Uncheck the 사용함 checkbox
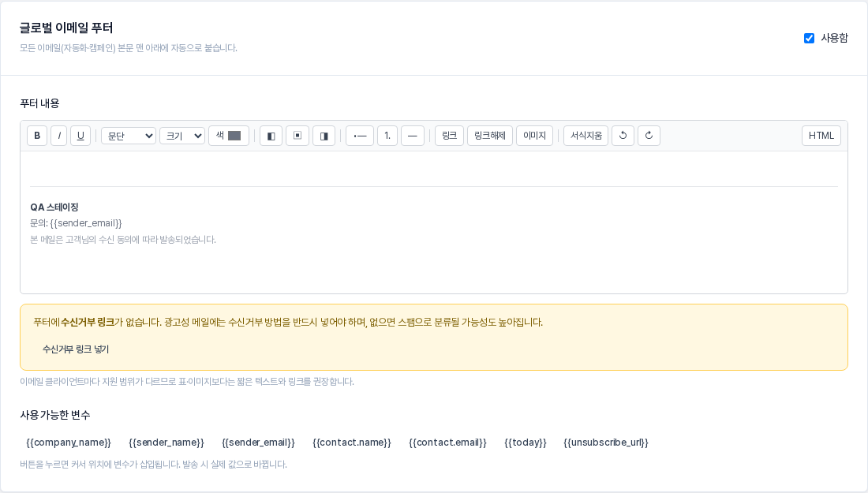Image resolution: width=868 pixels, height=493 pixels. pos(809,38)
